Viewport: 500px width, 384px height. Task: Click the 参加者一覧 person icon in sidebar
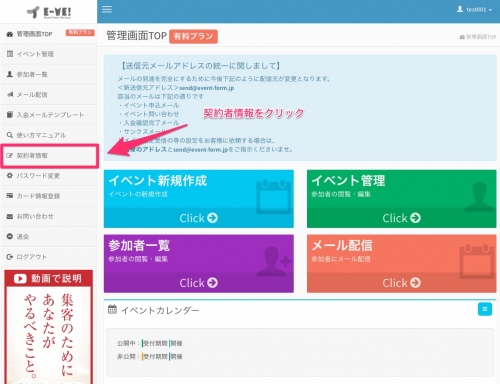point(10,74)
